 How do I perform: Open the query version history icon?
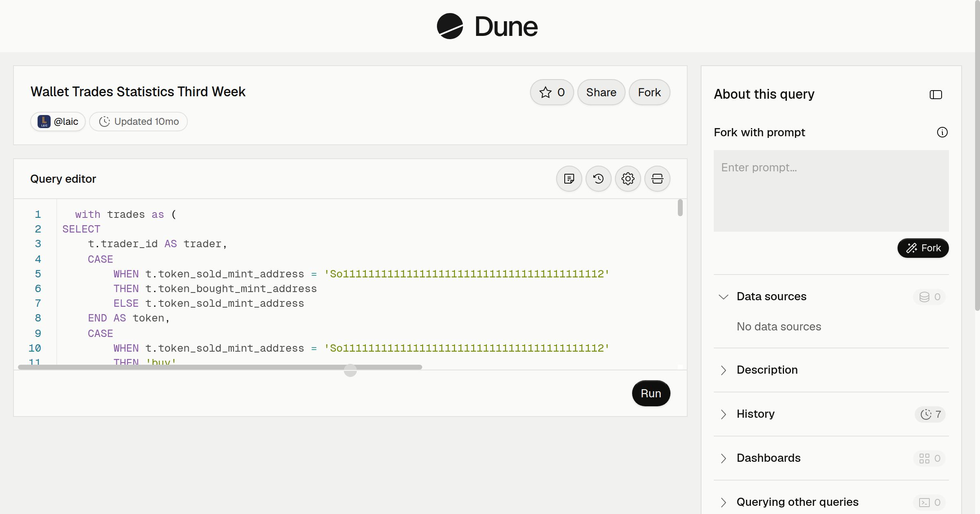coord(599,179)
